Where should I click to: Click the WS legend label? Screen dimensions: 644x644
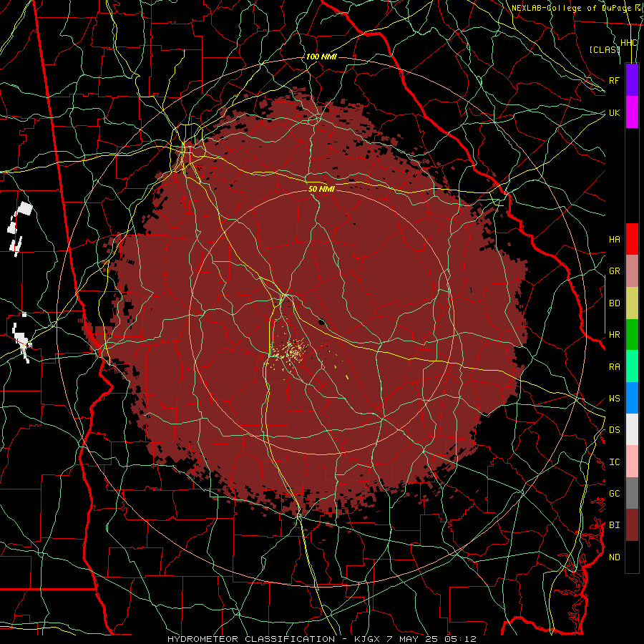point(614,399)
